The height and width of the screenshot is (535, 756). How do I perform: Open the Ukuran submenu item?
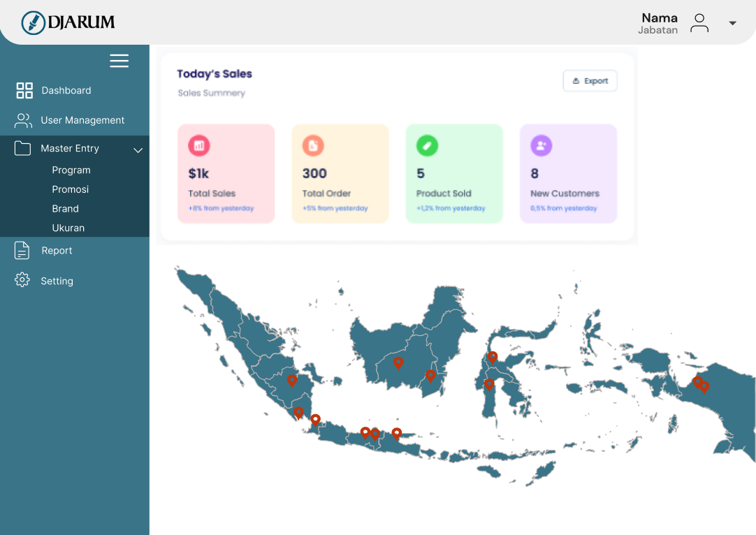click(68, 228)
